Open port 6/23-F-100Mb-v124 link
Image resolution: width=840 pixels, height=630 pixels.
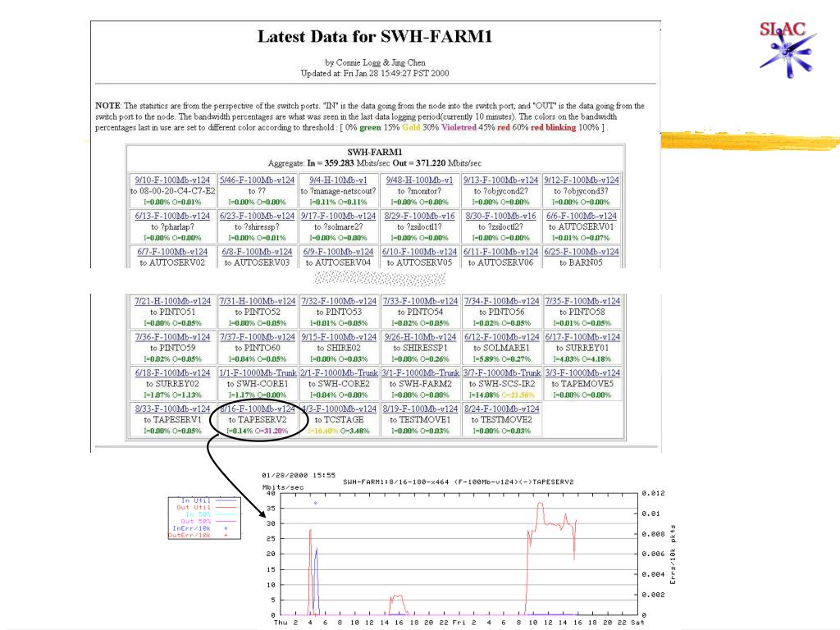tap(257, 216)
